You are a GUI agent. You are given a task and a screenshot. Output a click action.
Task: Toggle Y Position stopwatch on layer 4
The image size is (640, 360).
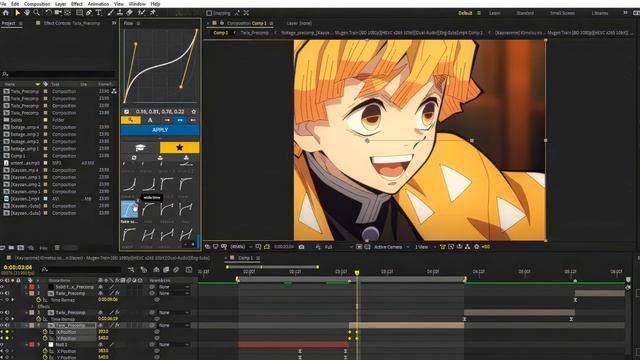(x=45, y=338)
